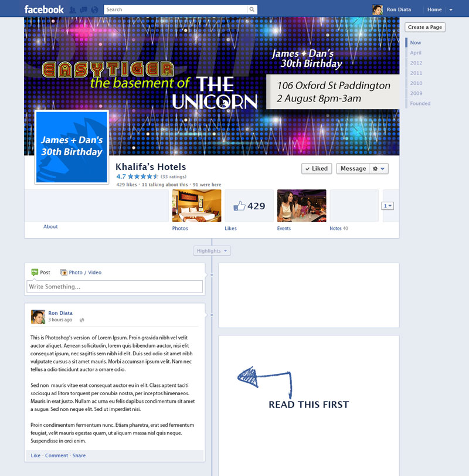Screen dimensions: 469x476
Task: Open the Events thumbnail
Action: click(302, 206)
